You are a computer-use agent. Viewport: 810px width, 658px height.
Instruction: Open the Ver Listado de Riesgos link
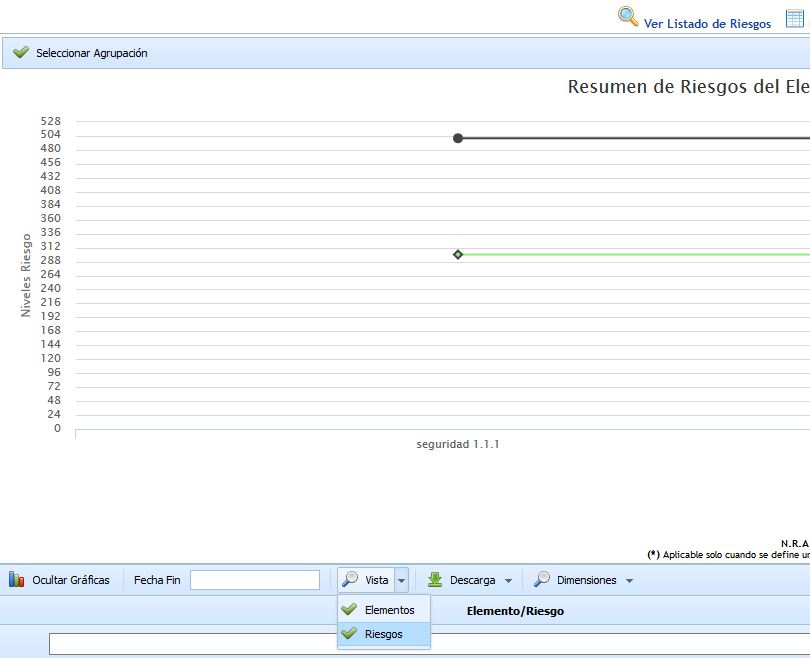click(x=707, y=24)
